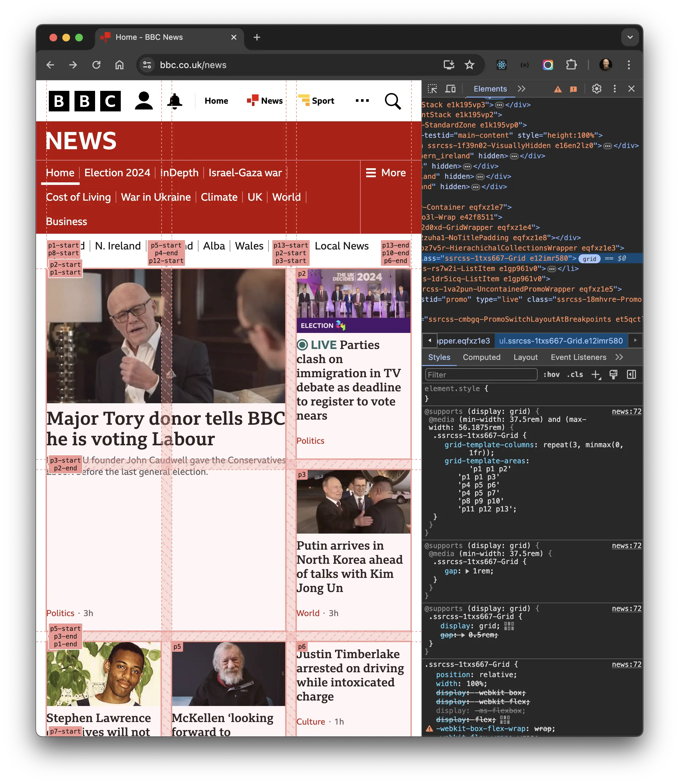Expand the Layout tab in DevTools
The height and width of the screenshot is (784, 679).
pos(525,357)
